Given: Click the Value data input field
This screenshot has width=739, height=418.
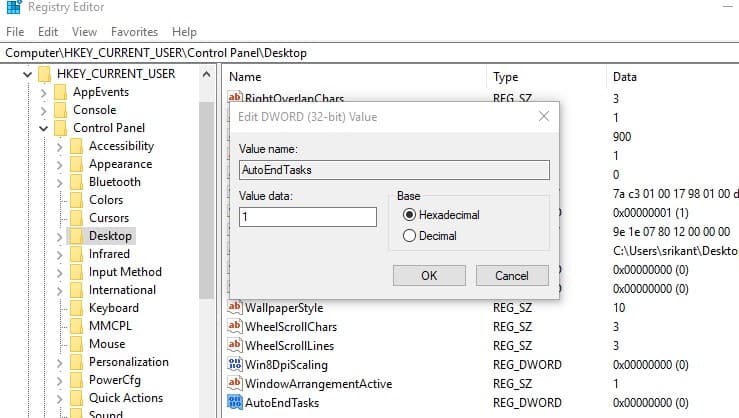Looking at the screenshot, I should tap(306, 216).
